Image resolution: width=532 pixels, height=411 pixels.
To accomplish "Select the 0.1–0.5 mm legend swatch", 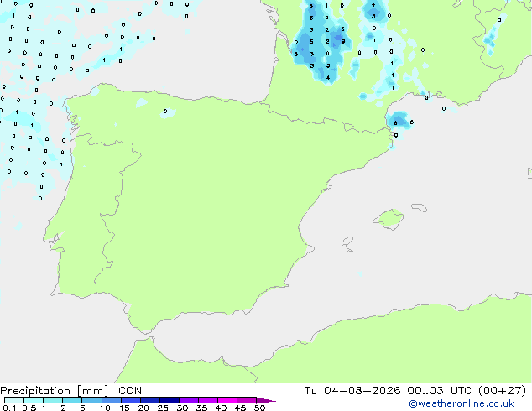I will point(14,400).
